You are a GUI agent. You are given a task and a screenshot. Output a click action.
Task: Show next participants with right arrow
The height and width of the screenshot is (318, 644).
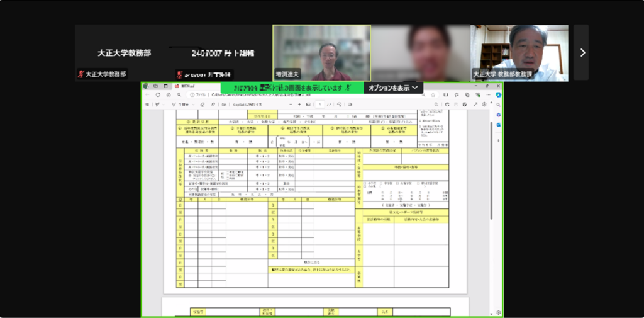pos(582,53)
